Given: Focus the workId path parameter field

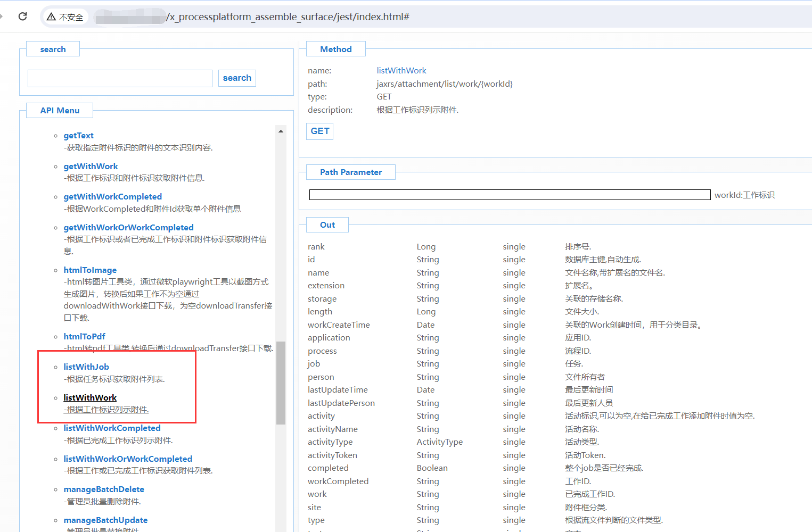Looking at the screenshot, I should point(510,195).
